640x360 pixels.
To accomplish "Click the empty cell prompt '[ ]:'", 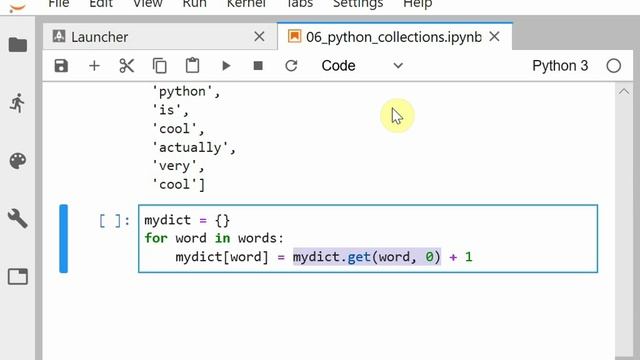I will [115, 221].
